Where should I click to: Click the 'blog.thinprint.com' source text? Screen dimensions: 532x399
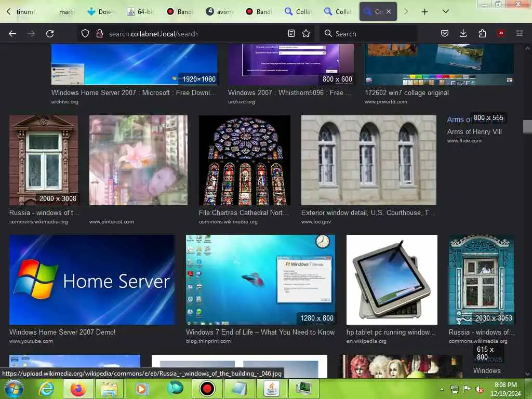point(208,341)
